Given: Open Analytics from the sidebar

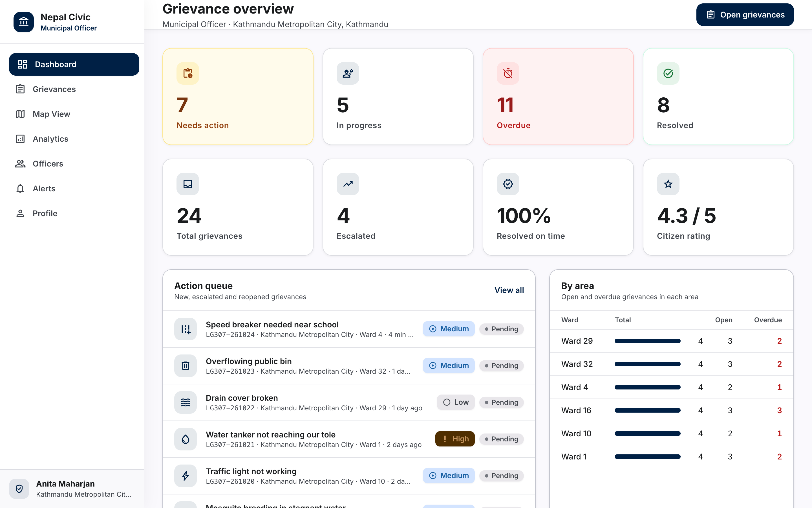Looking at the screenshot, I should pyautogui.click(x=74, y=139).
